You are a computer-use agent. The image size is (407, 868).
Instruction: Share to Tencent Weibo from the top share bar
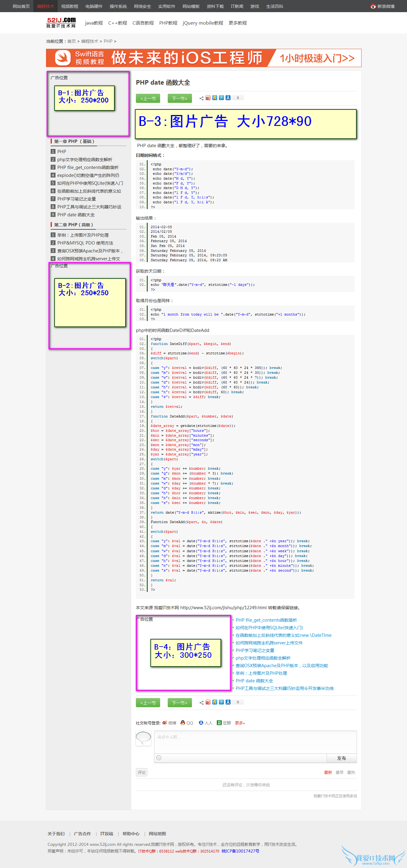tap(221, 98)
